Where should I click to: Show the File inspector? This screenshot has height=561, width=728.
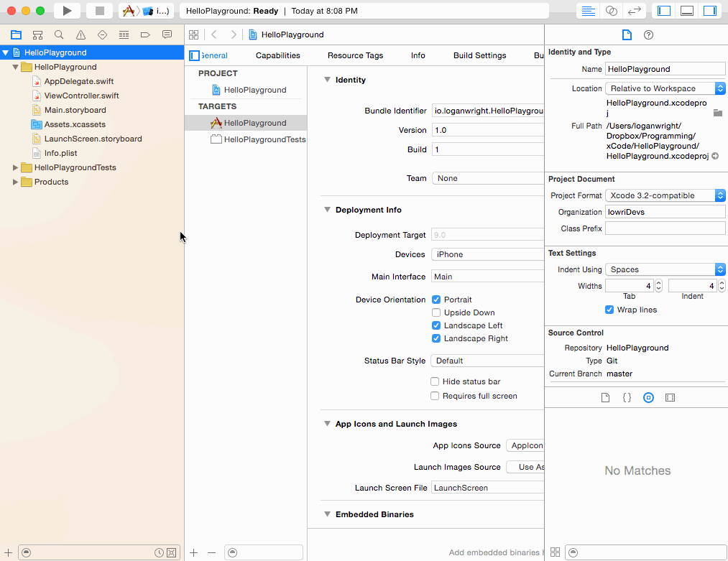tap(627, 34)
